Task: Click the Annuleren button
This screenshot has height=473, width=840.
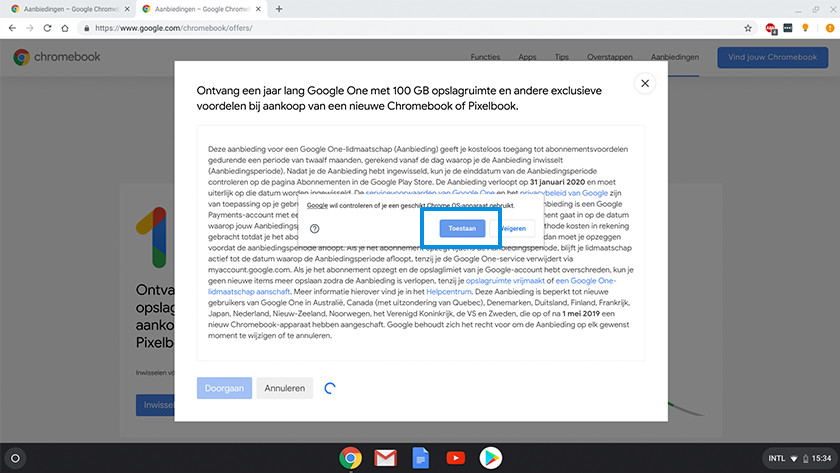Action: tap(284, 388)
